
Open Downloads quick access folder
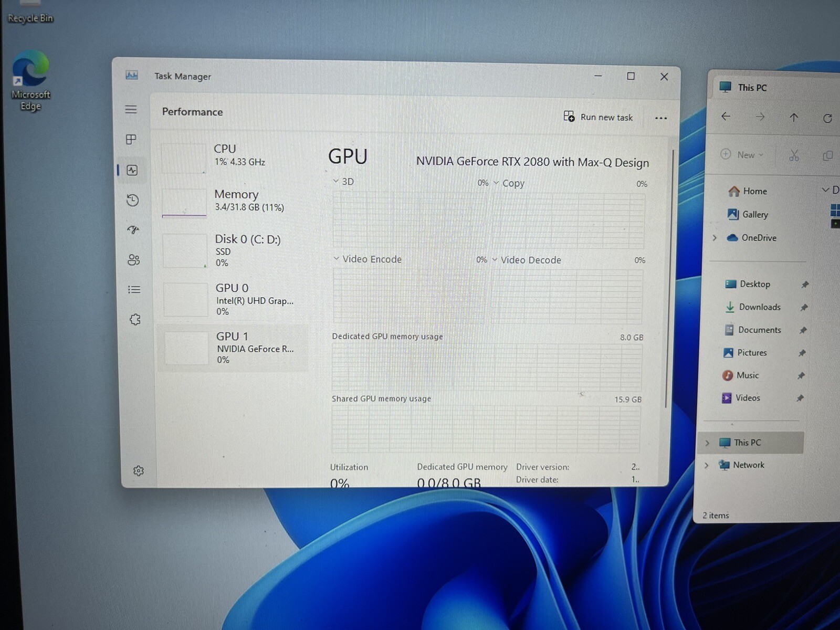tap(752, 307)
